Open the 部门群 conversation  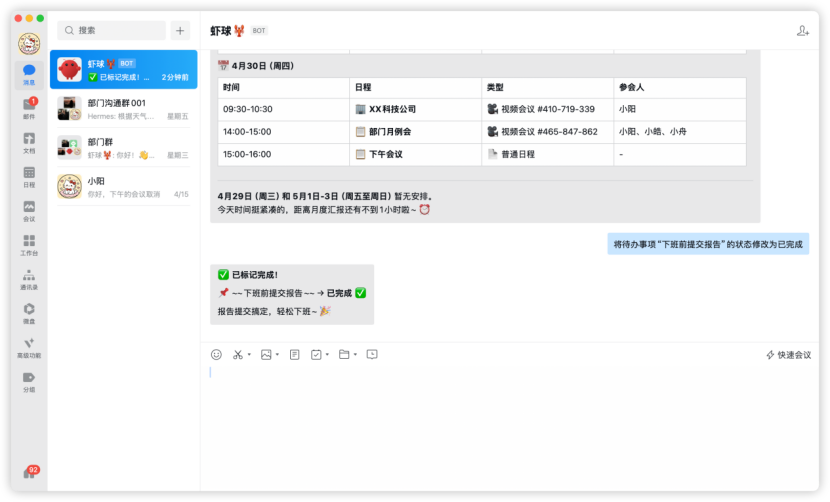point(123,148)
